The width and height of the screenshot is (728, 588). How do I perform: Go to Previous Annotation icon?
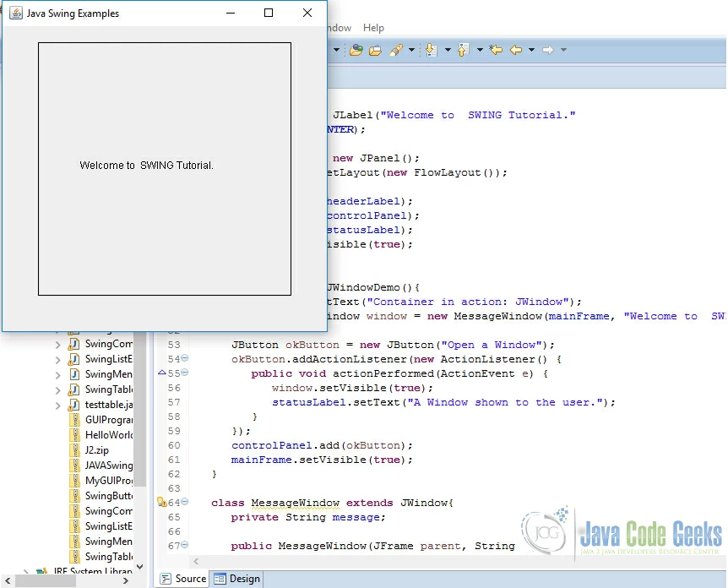pos(464,50)
